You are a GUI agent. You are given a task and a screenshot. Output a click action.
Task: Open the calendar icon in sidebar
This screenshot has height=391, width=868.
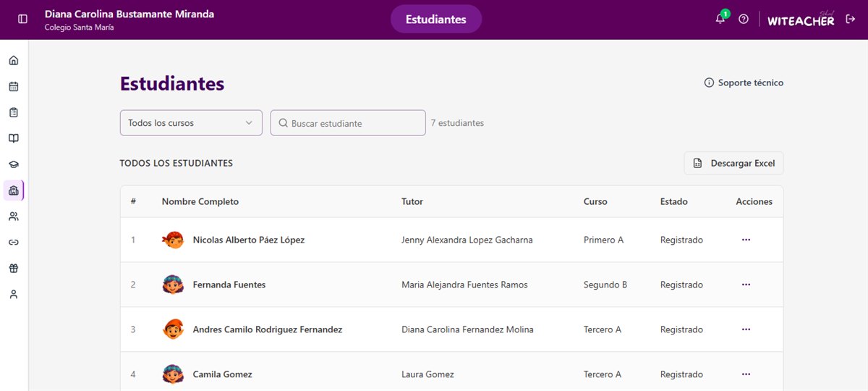pyautogui.click(x=14, y=87)
